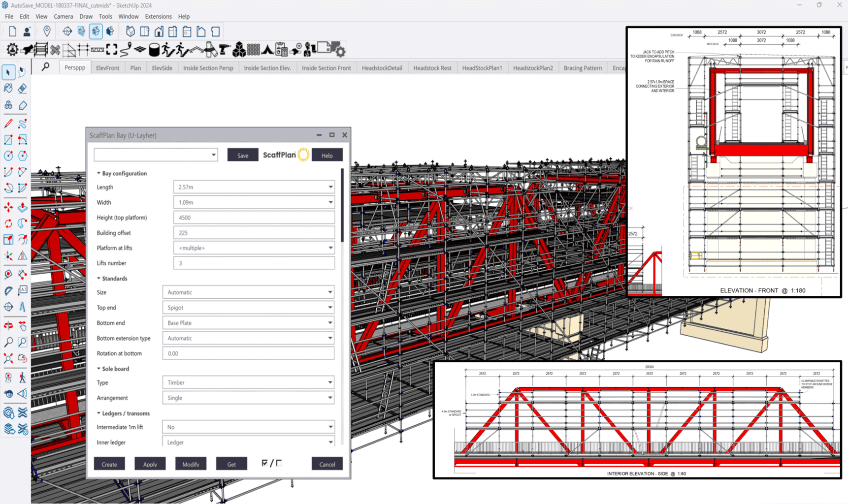Click the Add Location pin icon
The width and height of the screenshot is (848, 504).
tap(47, 31)
